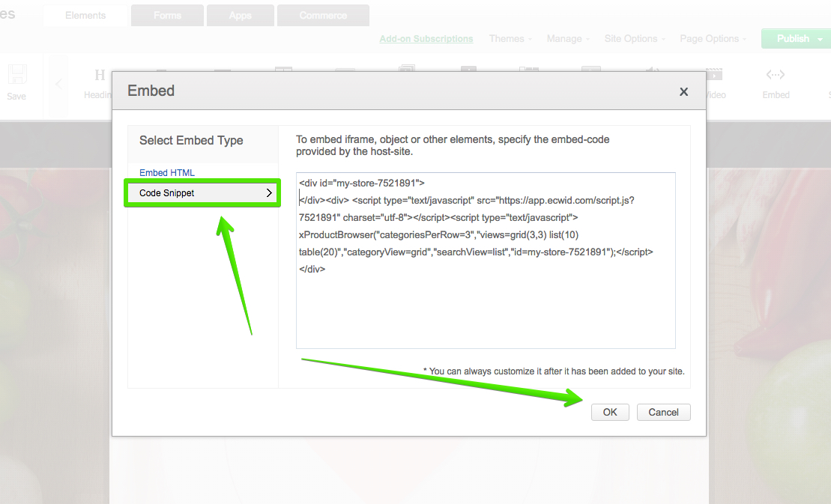The image size is (831, 504).
Task: Click Cancel in the Embed dialog
Action: click(x=664, y=412)
